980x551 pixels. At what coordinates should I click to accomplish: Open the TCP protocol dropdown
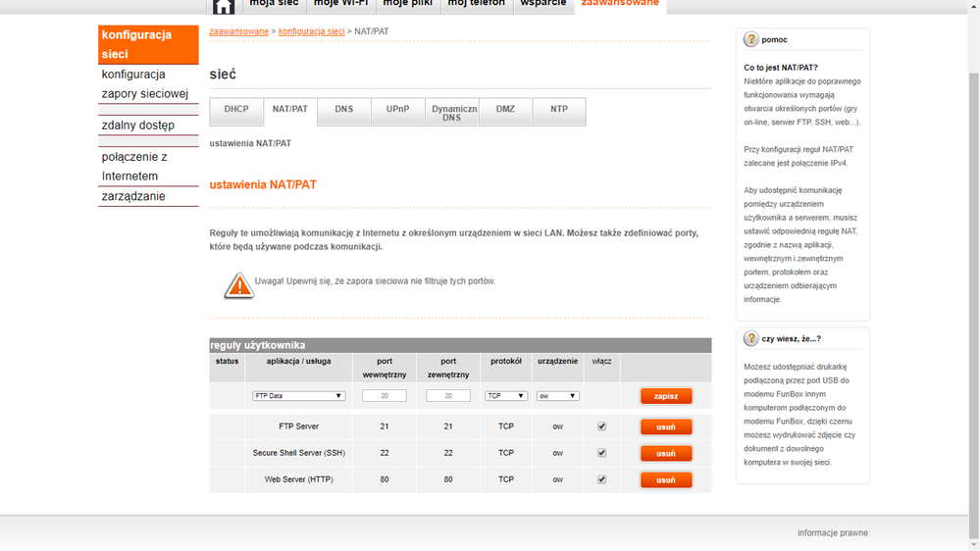(x=505, y=396)
